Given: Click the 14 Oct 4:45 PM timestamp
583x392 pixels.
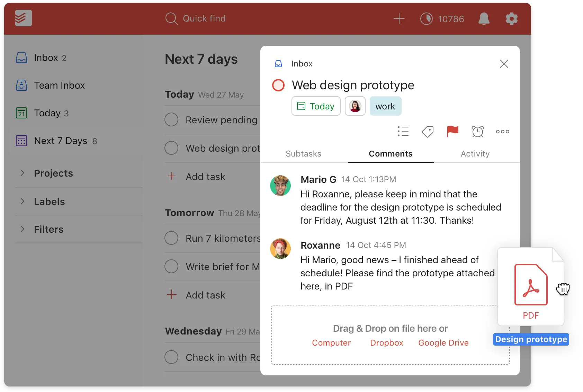Looking at the screenshot, I should 376,245.
